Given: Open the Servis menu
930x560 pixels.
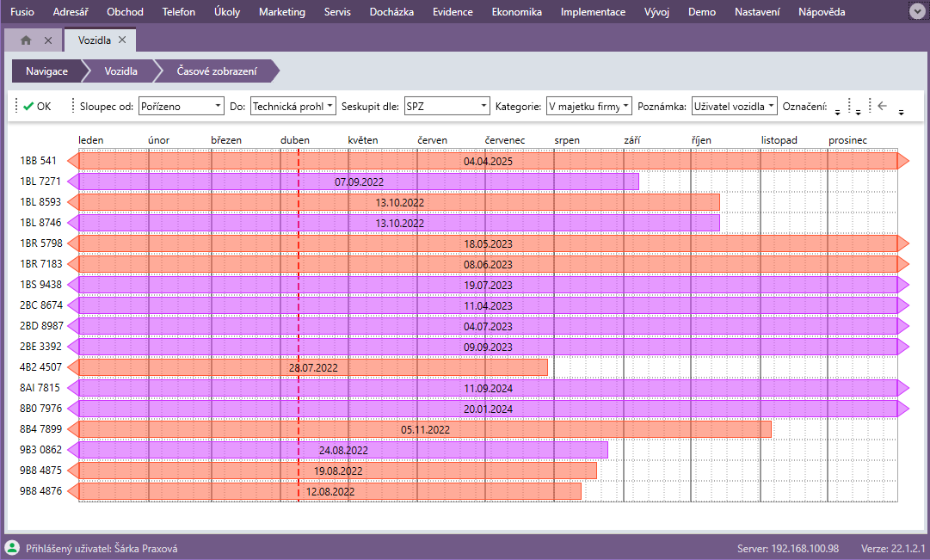Looking at the screenshot, I should coord(337,12).
